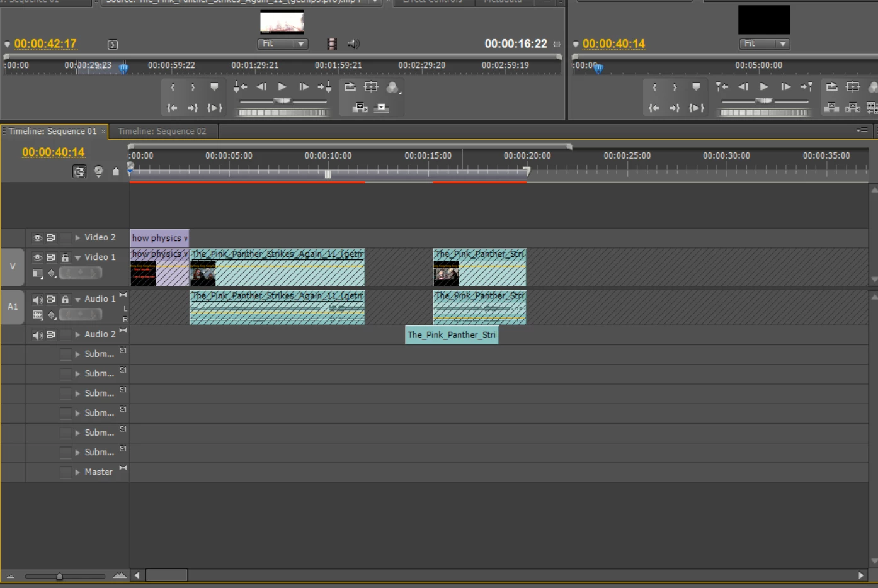Image resolution: width=878 pixels, height=588 pixels.
Task: Expand the Audio 2 track
Action: [77, 335]
